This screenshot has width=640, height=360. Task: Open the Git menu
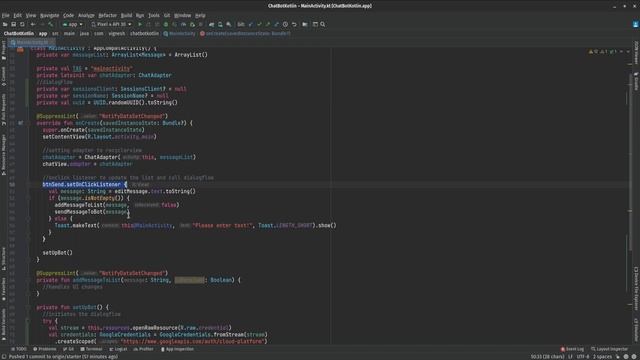(x=167, y=16)
